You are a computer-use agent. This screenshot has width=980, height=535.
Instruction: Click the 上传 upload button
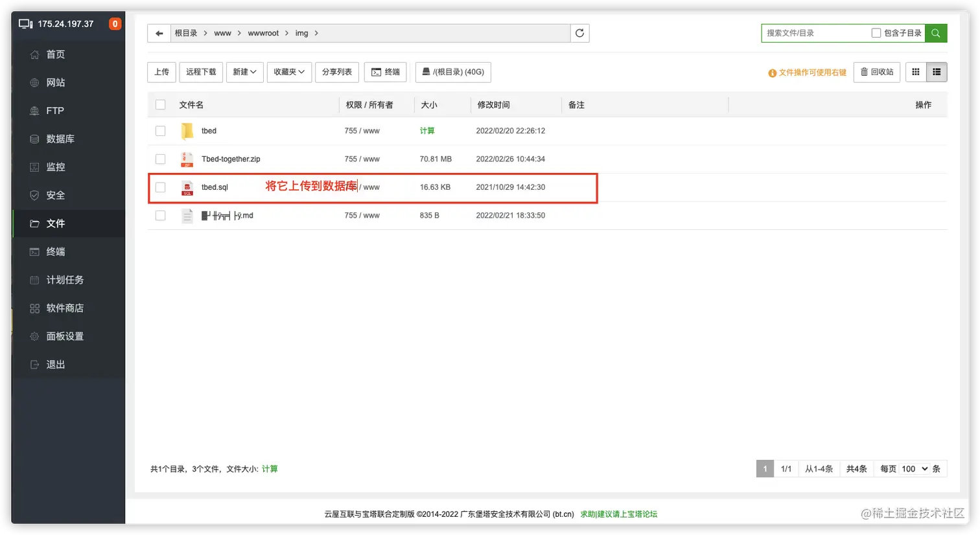coord(161,72)
